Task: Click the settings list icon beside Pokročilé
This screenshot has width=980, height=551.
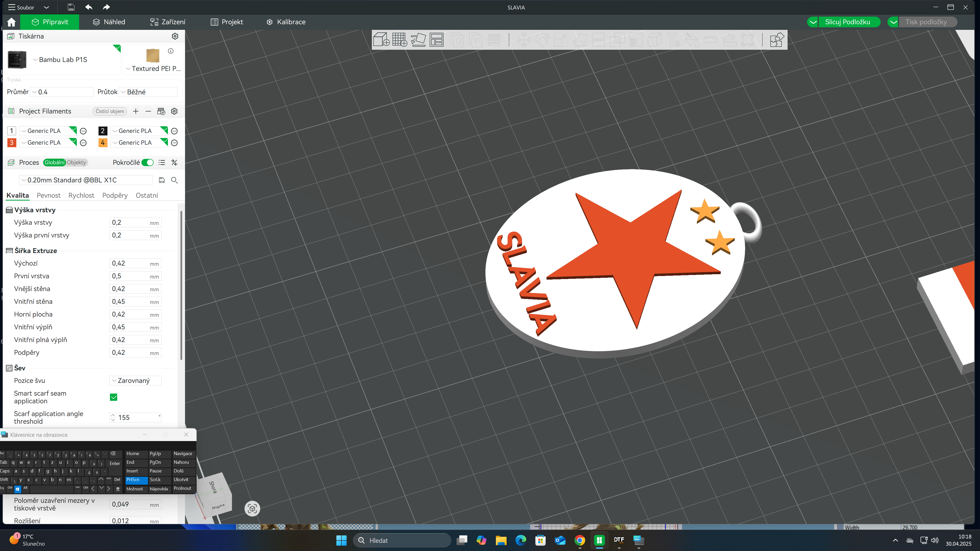Action: pyautogui.click(x=162, y=162)
